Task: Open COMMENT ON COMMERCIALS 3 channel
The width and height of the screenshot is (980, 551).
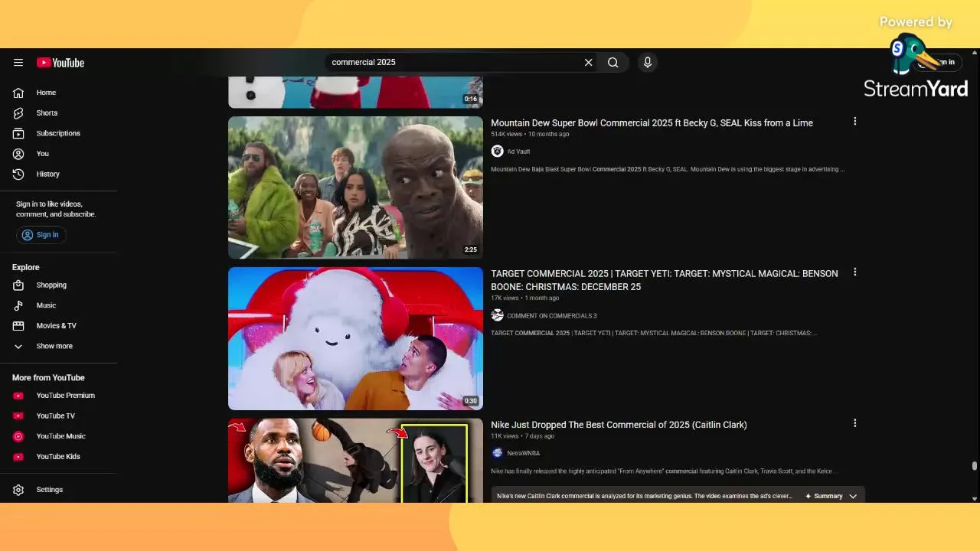Action: click(x=551, y=316)
